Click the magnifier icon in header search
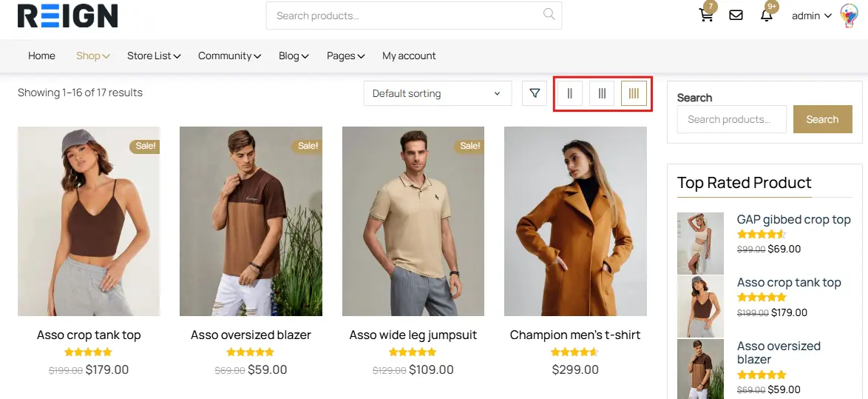868x399 pixels. click(549, 14)
